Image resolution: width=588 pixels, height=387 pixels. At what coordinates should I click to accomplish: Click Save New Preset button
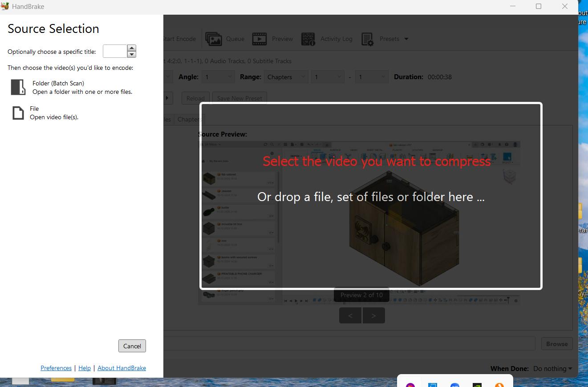pyautogui.click(x=239, y=98)
